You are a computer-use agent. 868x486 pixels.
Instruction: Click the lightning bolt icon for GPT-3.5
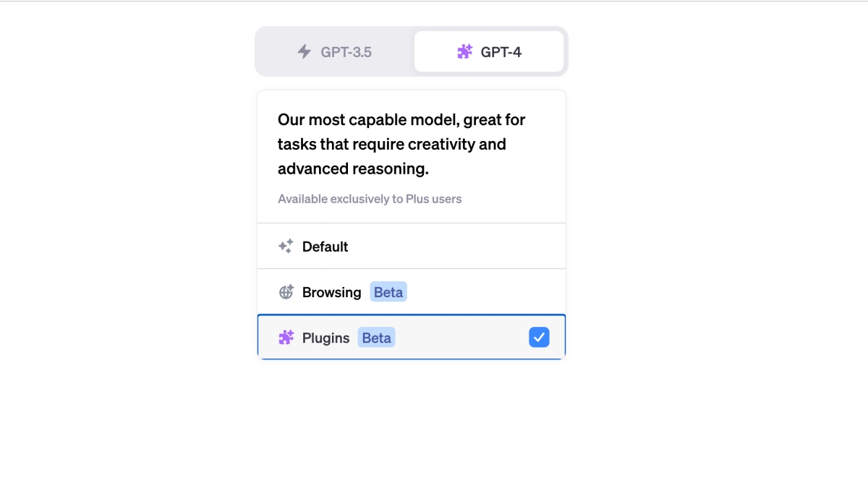click(x=305, y=52)
